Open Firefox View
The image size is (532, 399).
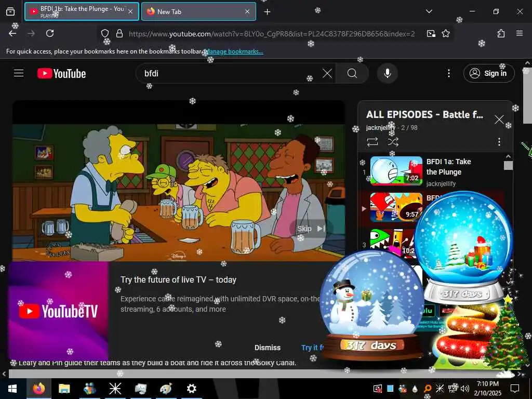[10, 12]
